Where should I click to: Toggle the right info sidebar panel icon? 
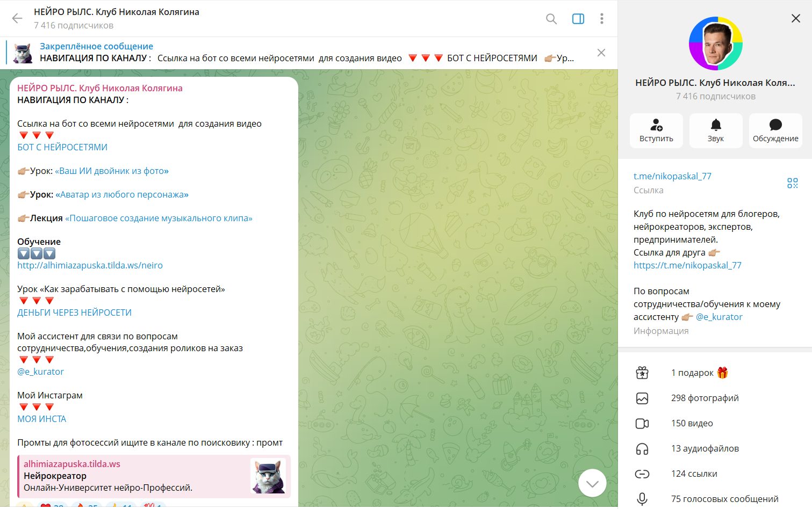tap(578, 19)
